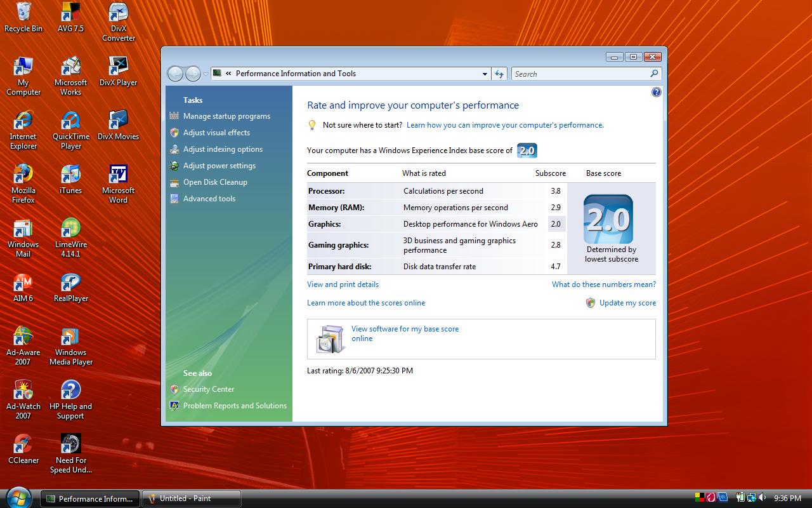
Task: Click the Gaming graphics component row
Action: [x=437, y=245]
